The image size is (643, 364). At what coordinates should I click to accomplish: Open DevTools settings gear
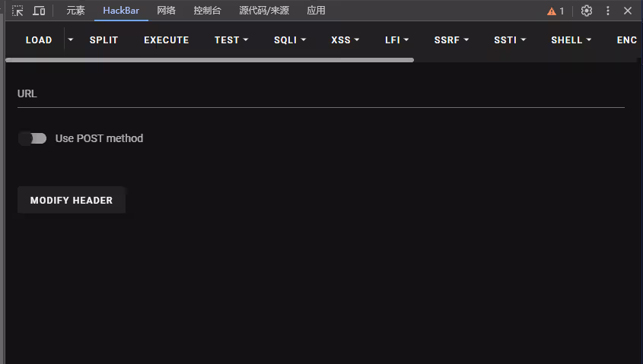click(587, 11)
